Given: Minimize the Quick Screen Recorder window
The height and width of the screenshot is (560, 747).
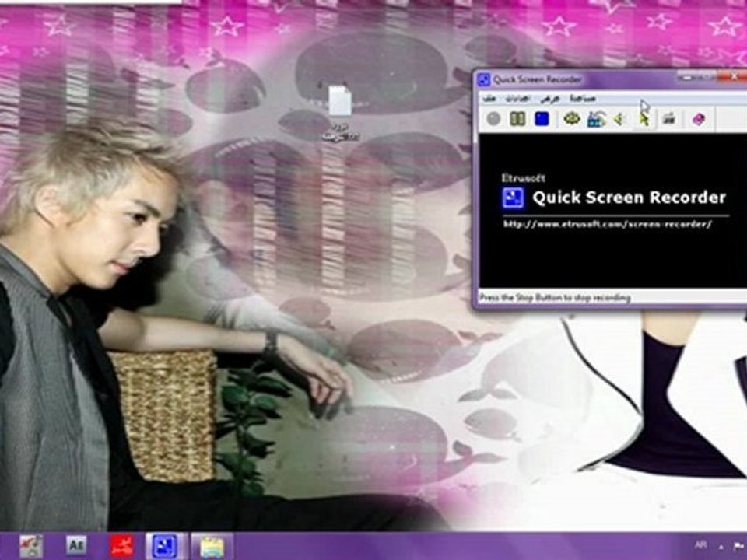Looking at the screenshot, I should (x=686, y=77).
